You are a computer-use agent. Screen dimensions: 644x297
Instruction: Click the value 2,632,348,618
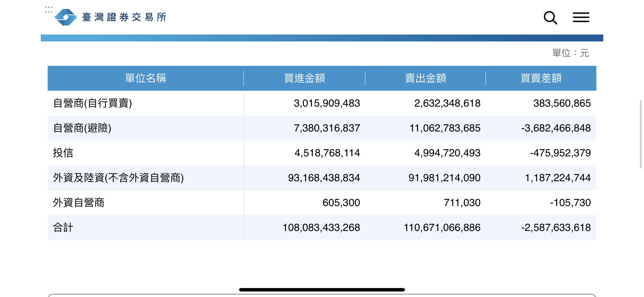447,103
